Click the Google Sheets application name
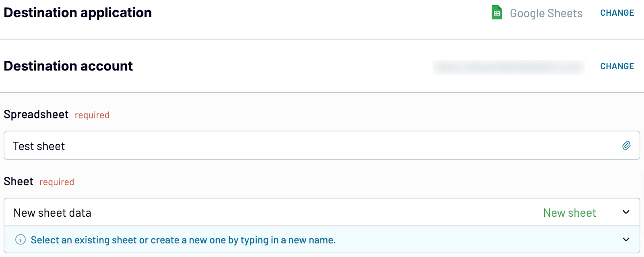Viewport: 644px width, 257px height. click(546, 13)
